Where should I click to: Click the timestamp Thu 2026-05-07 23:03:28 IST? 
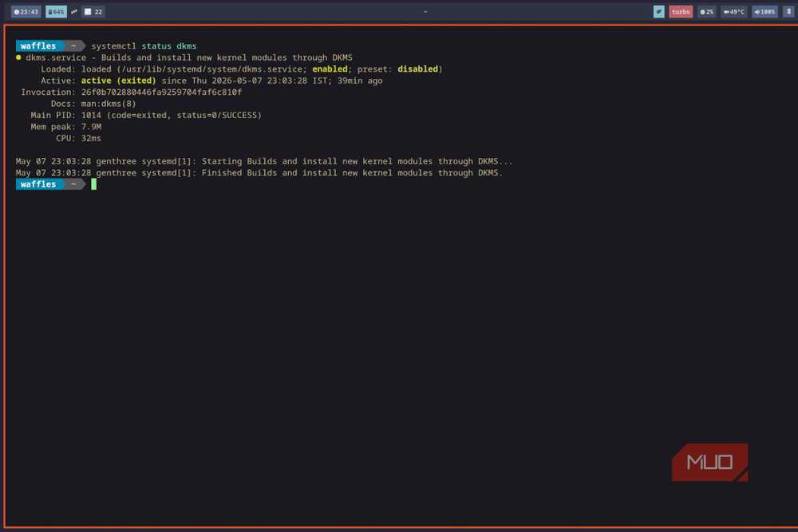click(x=259, y=81)
